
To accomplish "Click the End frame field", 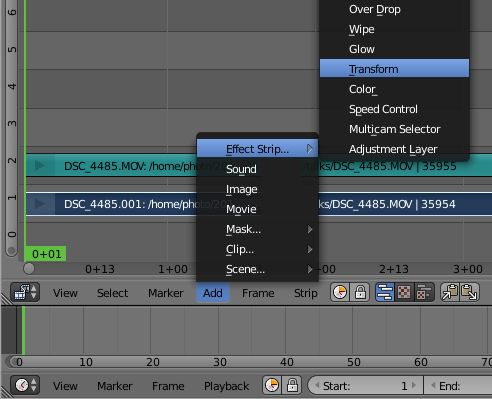I will [x=458, y=386].
